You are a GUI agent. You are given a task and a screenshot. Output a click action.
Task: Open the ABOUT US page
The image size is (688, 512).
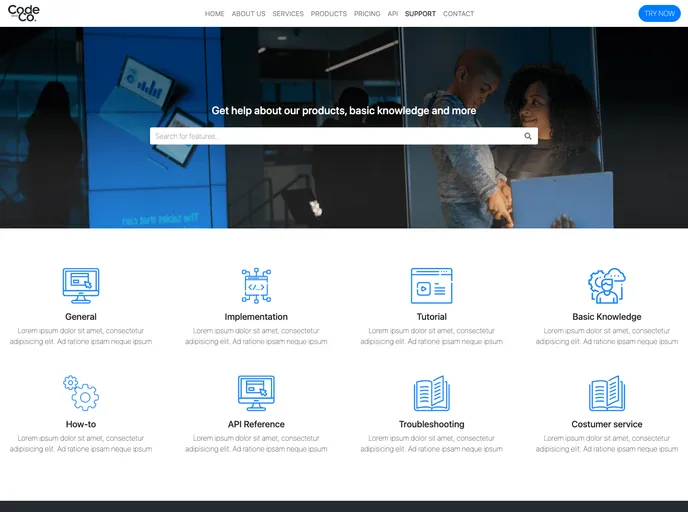[248, 14]
